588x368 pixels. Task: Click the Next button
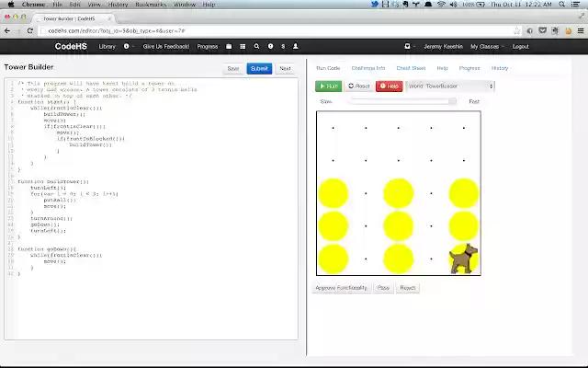285,68
